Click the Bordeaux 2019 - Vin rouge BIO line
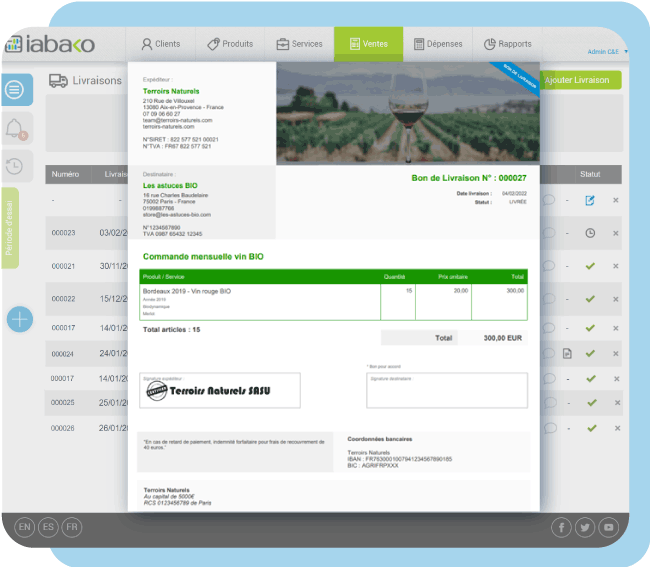Viewport: 650px width, 567px height. 187,291
